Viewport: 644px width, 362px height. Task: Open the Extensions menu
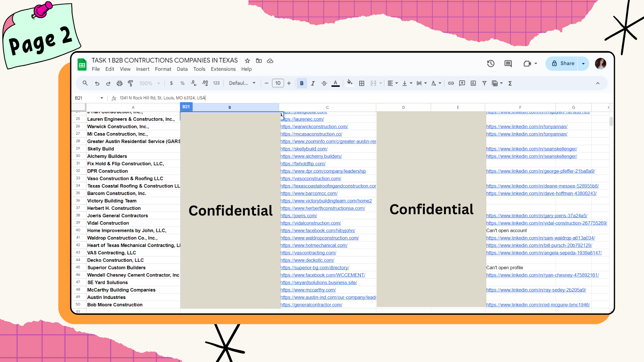tap(223, 69)
